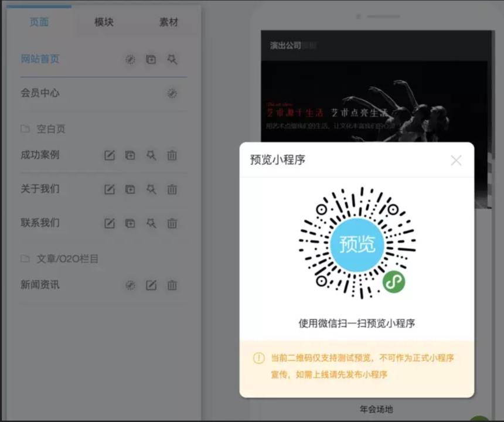
Task: Edit the 关于我们 page
Action: pos(109,189)
